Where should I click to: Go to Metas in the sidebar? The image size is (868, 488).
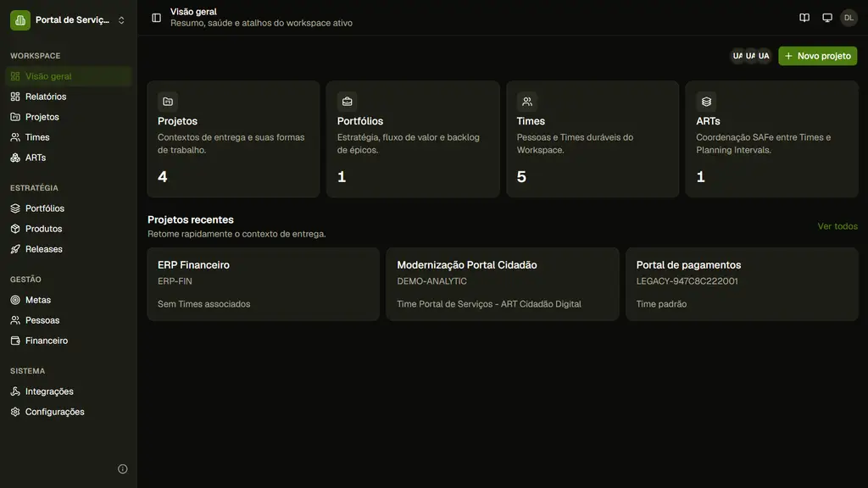click(68, 300)
